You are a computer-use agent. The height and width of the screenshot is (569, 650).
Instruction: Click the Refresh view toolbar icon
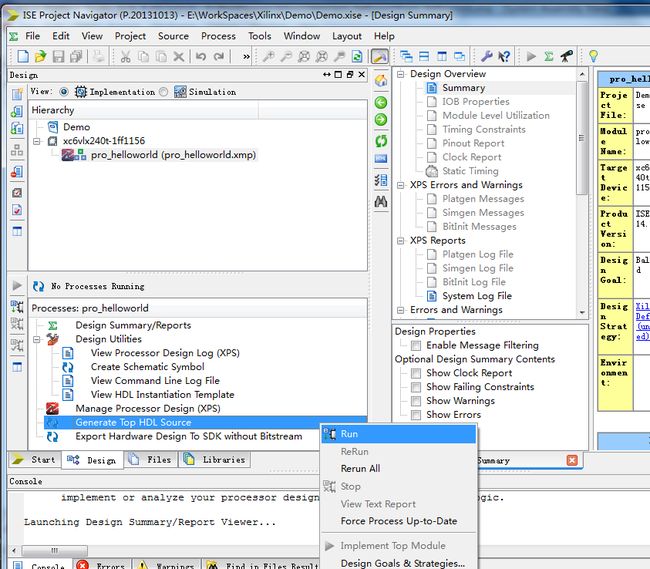(357, 56)
